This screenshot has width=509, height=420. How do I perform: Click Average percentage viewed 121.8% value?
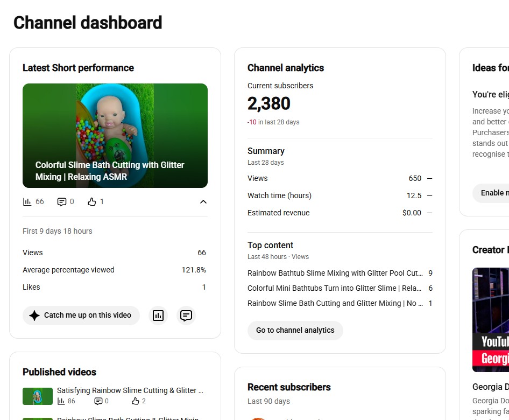click(194, 270)
